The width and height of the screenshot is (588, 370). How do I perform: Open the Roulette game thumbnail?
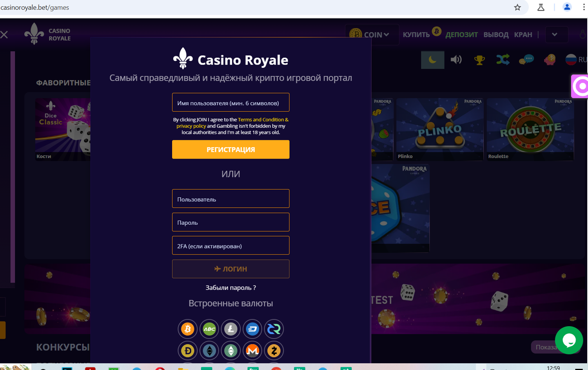[530, 129]
